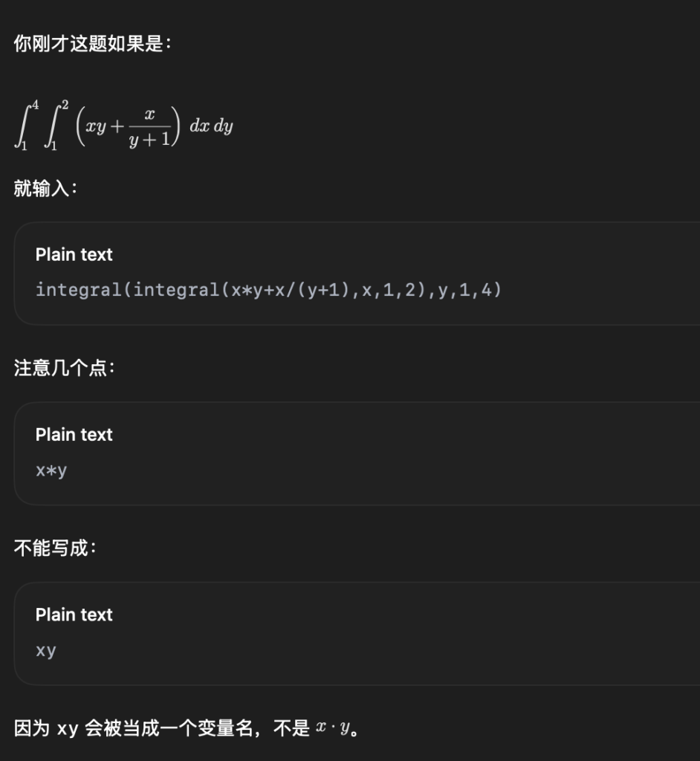Screen dimensions: 700x761
Task: Click inside the third code block box
Action: tap(357, 633)
